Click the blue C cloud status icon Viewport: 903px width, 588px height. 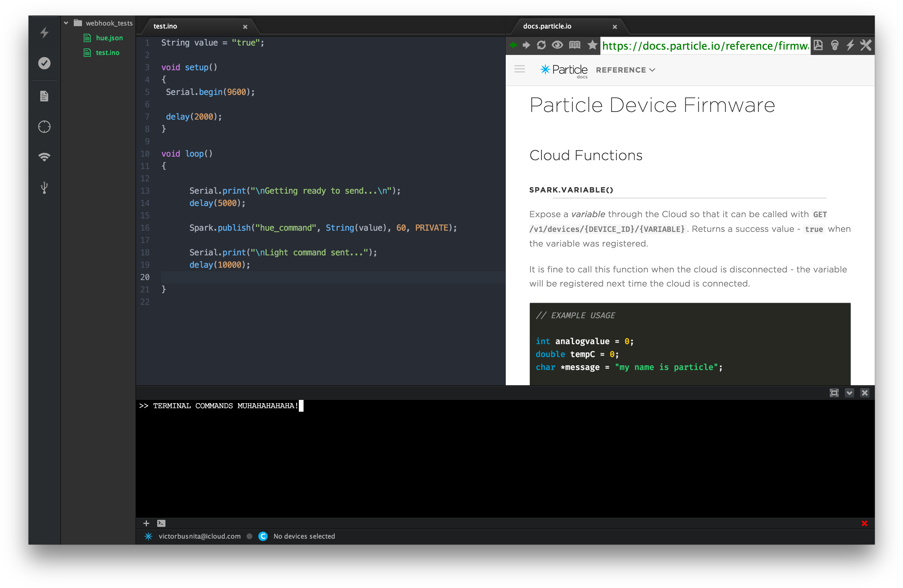coord(263,536)
